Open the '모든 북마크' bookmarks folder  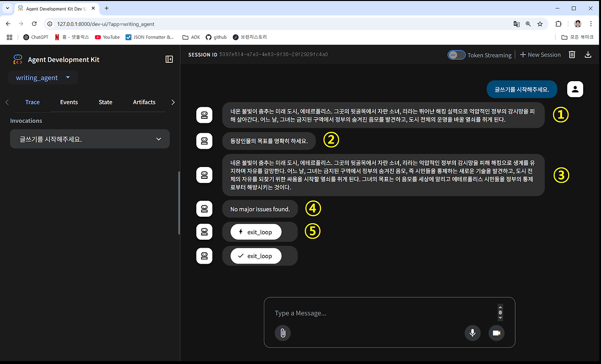coord(578,37)
